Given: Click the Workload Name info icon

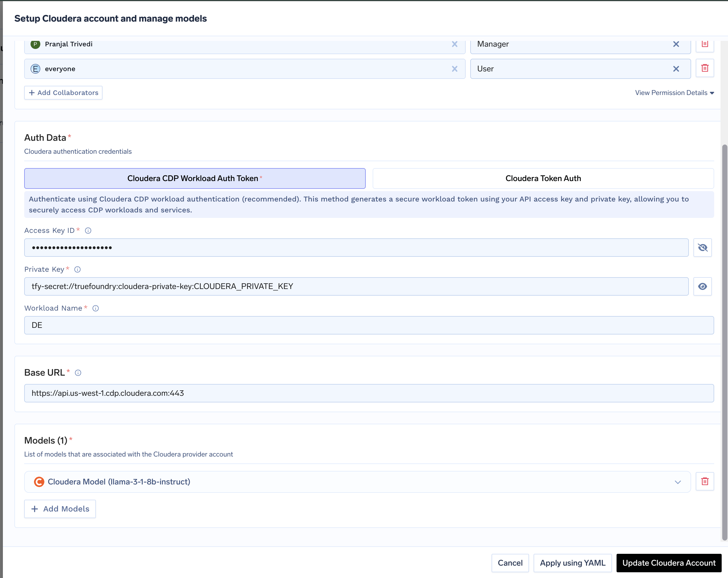Looking at the screenshot, I should point(96,308).
